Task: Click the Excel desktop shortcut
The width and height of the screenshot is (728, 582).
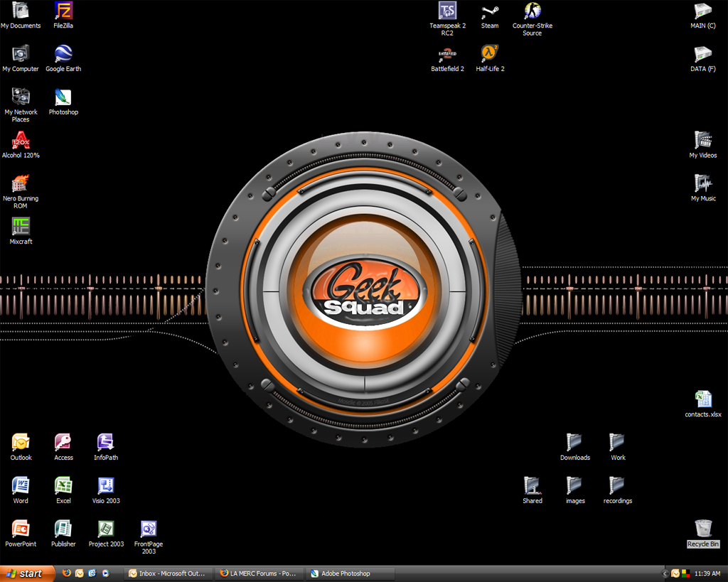Action: [x=63, y=490]
